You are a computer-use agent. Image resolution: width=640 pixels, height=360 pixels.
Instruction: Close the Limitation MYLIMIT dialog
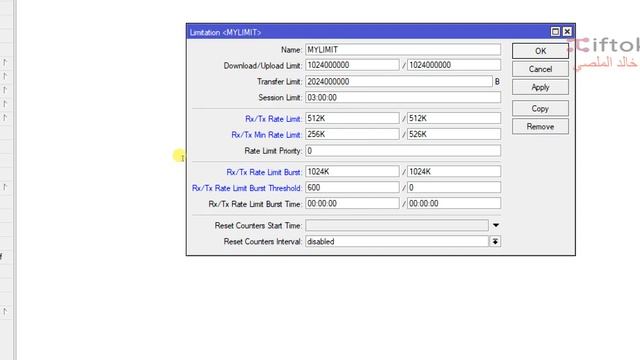click(567, 32)
